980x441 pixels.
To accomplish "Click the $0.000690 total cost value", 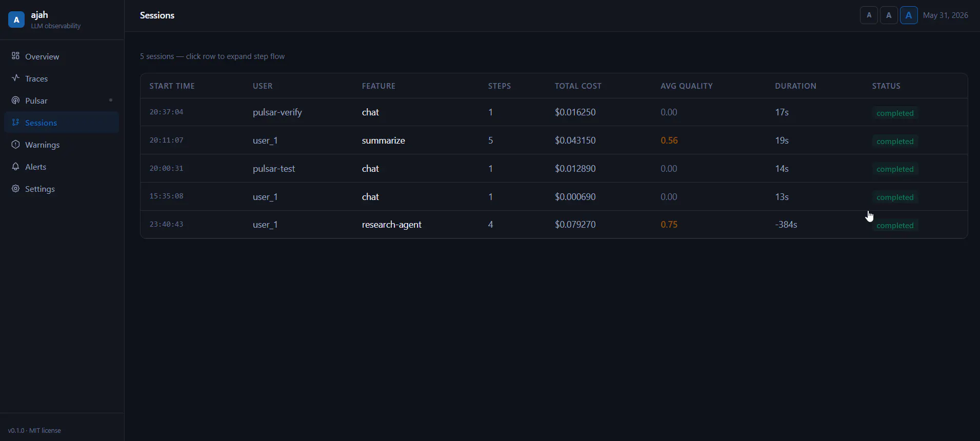I will 575,197.
